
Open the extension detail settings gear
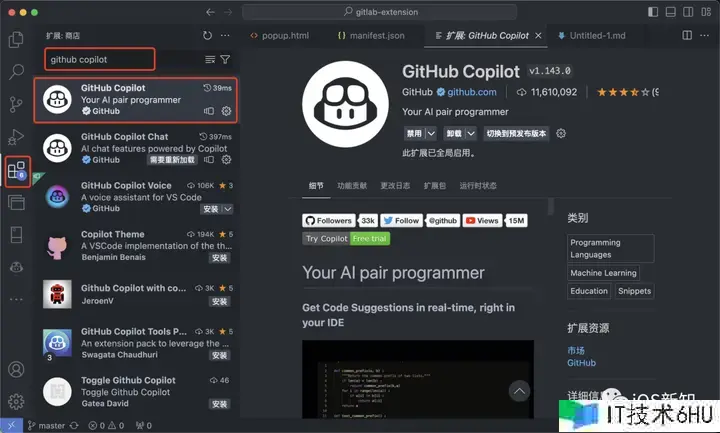click(561, 134)
